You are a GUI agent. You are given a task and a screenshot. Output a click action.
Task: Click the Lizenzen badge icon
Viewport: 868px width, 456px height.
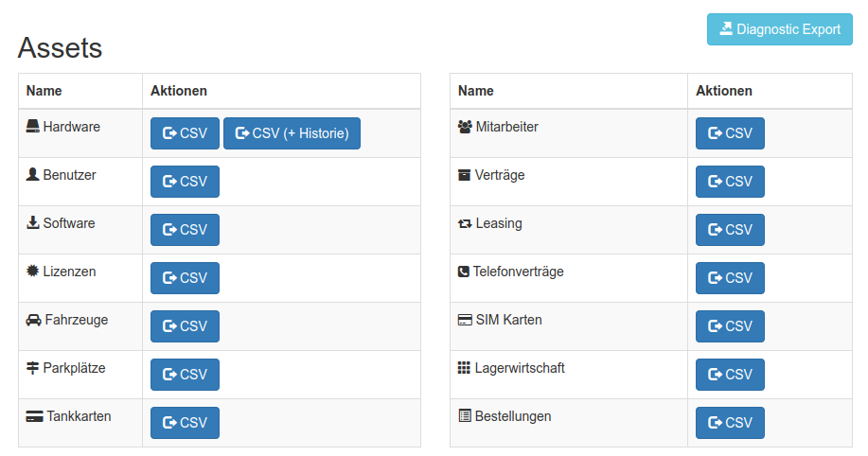point(33,271)
